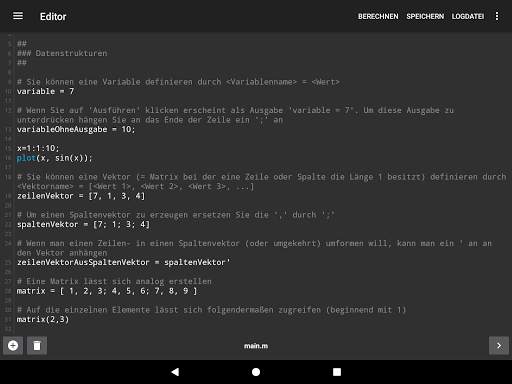The height and width of the screenshot is (384, 512).
Task: Click comment 'Sie können eine Variable definieren'
Action: (x=178, y=82)
